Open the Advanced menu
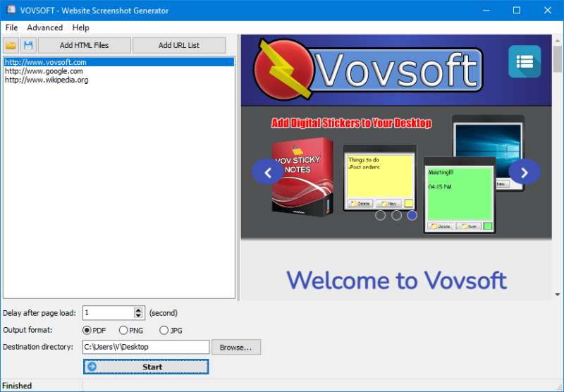 (44, 27)
